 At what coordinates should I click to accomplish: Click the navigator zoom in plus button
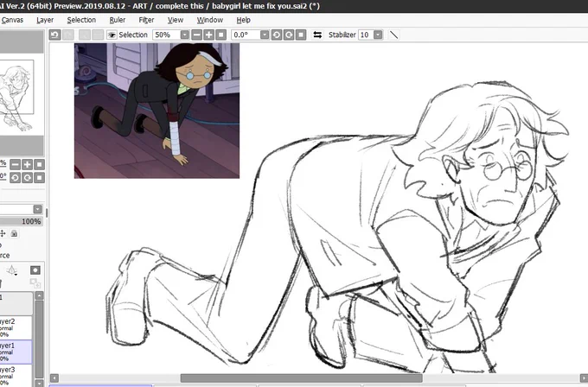tap(27, 164)
